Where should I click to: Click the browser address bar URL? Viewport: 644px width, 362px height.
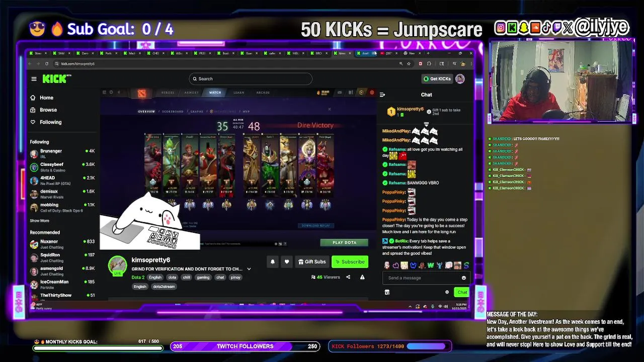pos(77,64)
